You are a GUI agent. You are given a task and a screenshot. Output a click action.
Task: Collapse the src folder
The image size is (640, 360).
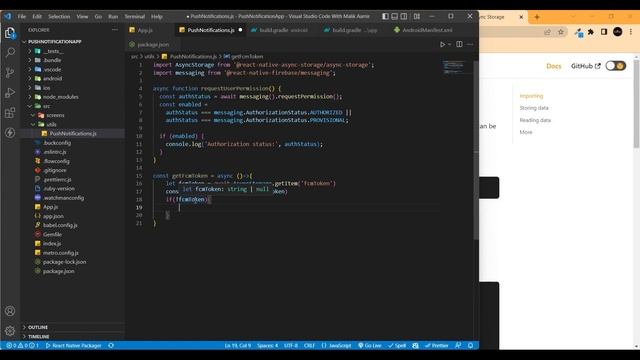tap(47, 106)
